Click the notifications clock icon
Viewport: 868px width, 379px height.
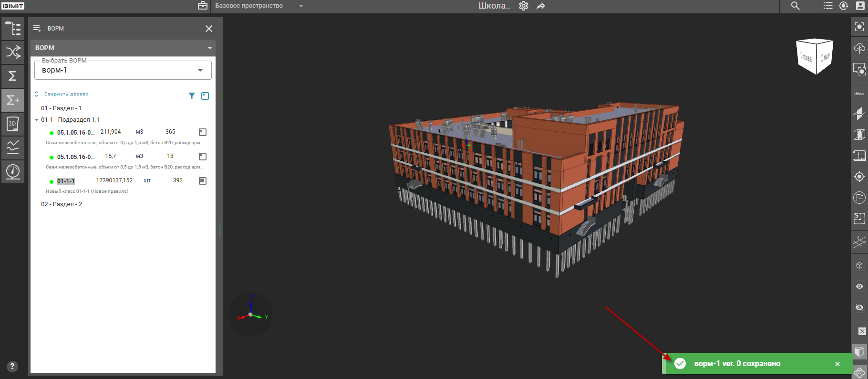pyautogui.click(x=844, y=6)
